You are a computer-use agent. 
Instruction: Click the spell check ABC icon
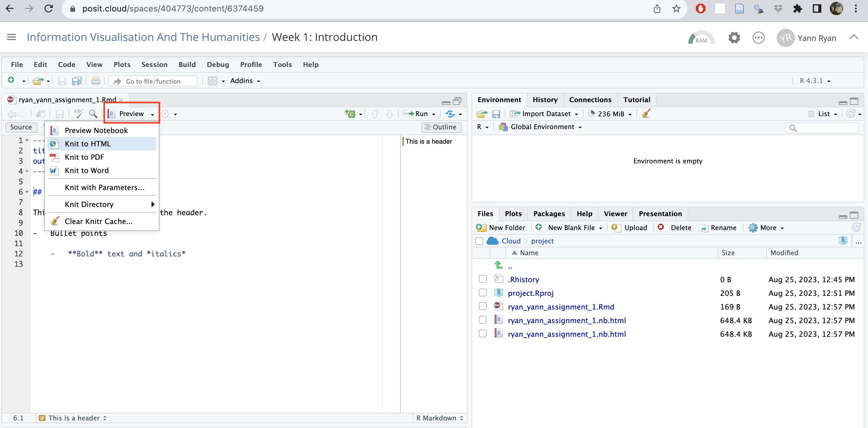pyautogui.click(x=78, y=114)
